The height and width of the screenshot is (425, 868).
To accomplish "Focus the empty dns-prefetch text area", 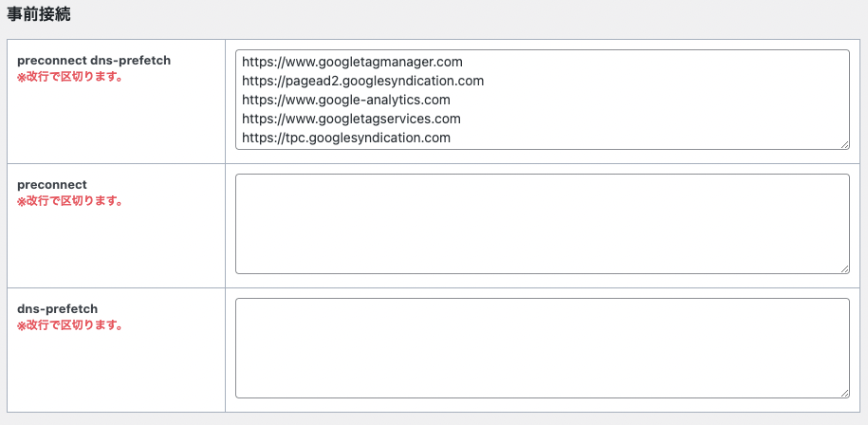I will click(x=542, y=348).
